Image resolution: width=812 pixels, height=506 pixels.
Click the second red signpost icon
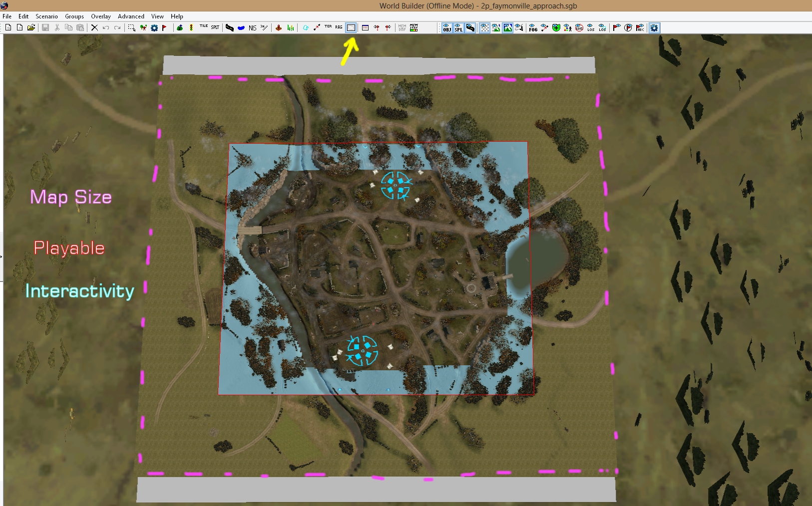click(x=388, y=27)
